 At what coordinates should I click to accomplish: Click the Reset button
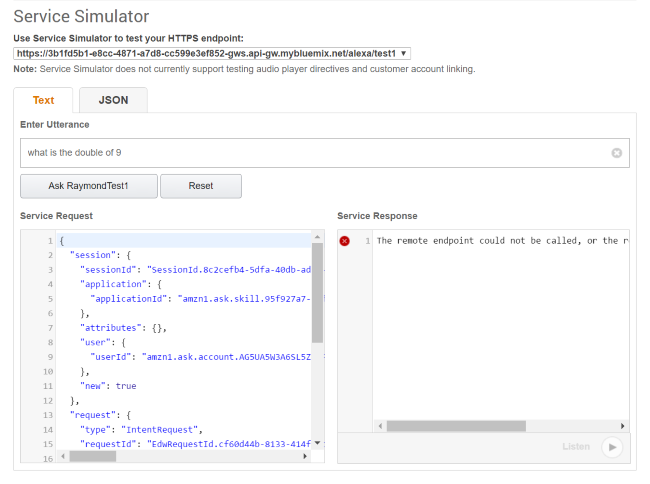point(201,186)
